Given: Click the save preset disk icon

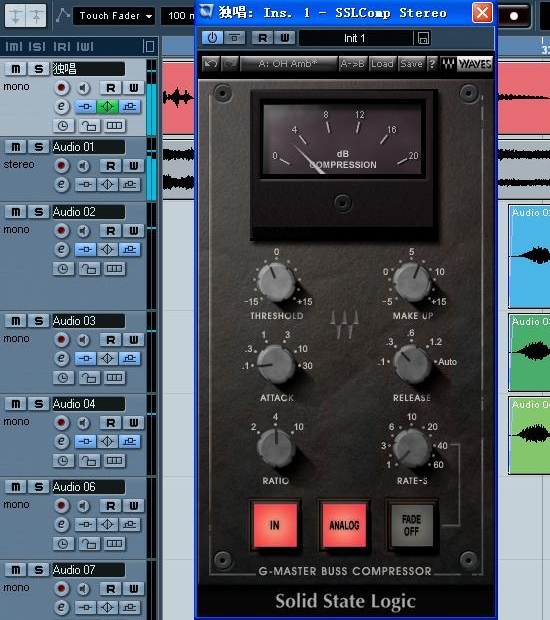Looking at the screenshot, I should (423, 38).
